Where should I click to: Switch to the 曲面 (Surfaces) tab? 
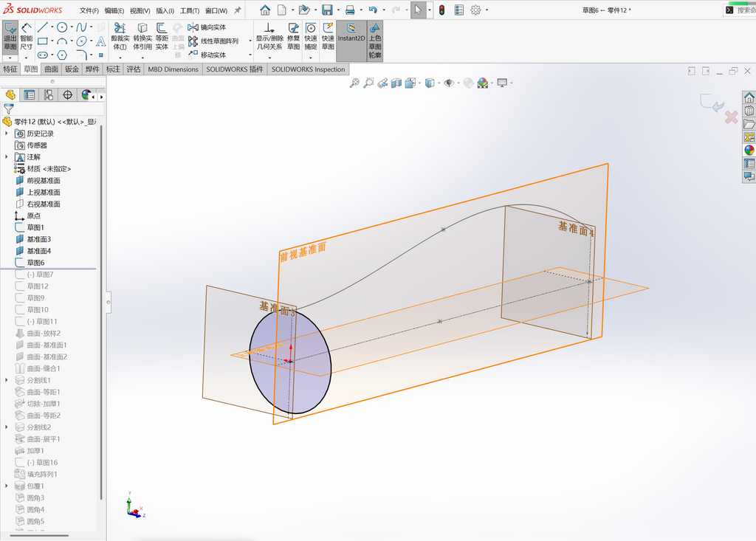tap(52, 69)
